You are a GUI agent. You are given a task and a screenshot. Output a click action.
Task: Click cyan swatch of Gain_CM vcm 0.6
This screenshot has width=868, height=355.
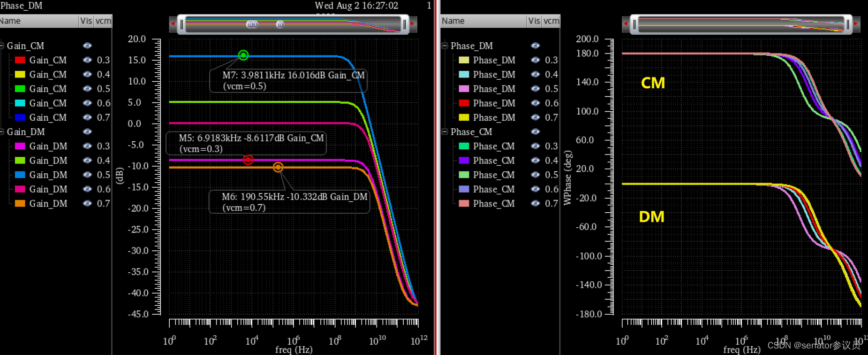pos(20,103)
